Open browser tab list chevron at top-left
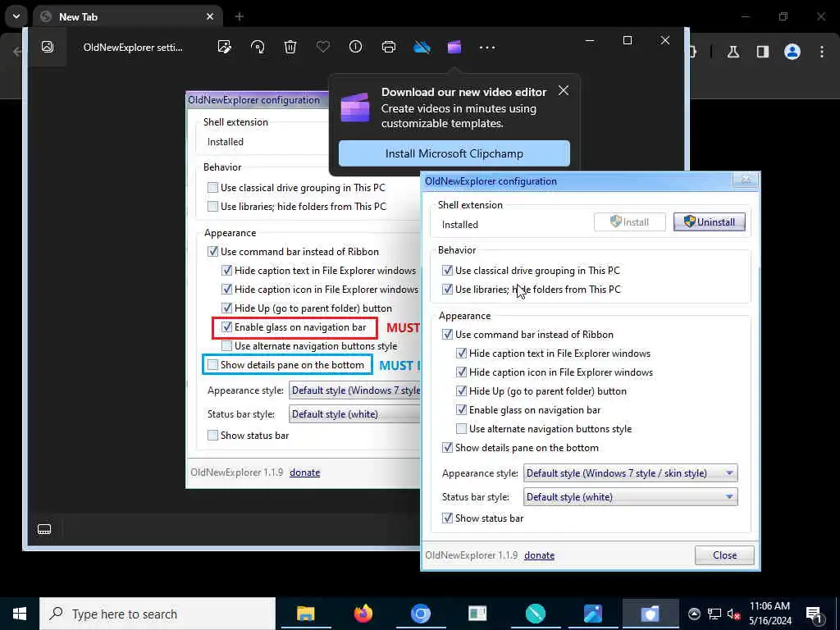The width and height of the screenshot is (840, 630). (x=16, y=16)
